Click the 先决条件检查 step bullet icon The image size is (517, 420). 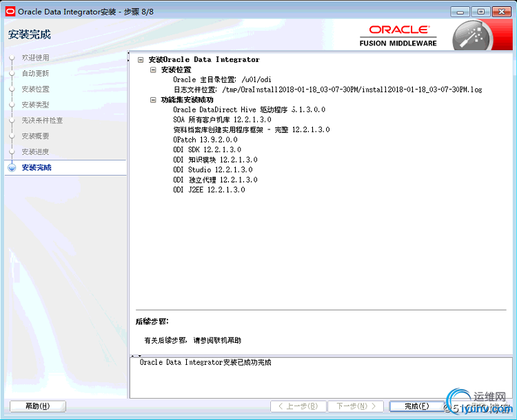click(x=12, y=120)
